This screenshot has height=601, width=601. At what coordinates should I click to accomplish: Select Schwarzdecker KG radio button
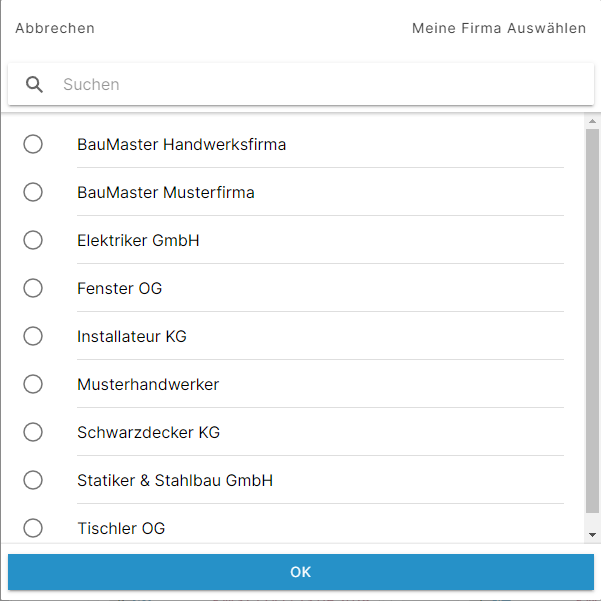tap(33, 432)
